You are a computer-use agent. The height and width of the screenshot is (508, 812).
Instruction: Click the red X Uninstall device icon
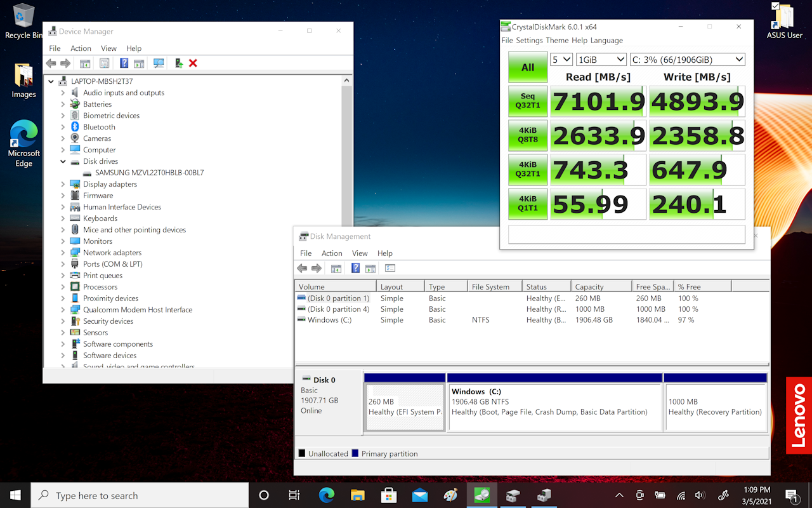coord(193,63)
